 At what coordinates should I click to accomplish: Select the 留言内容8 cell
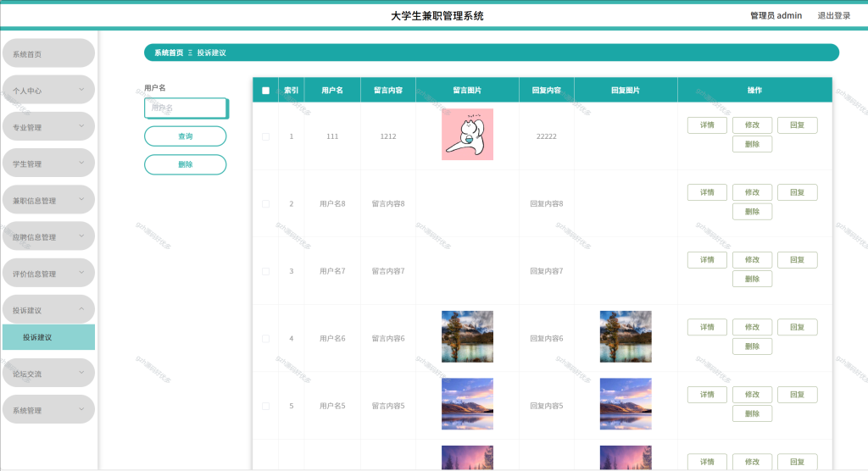[x=388, y=203]
